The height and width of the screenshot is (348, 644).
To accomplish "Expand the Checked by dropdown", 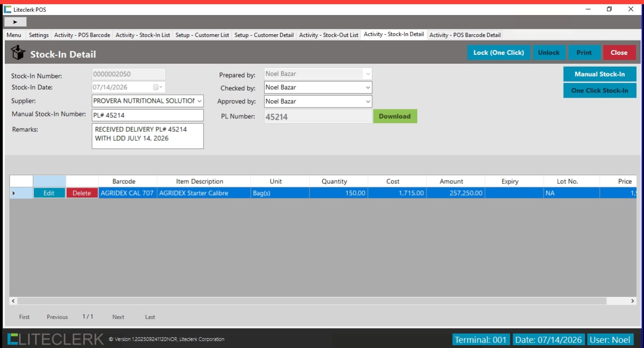I will [368, 87].
